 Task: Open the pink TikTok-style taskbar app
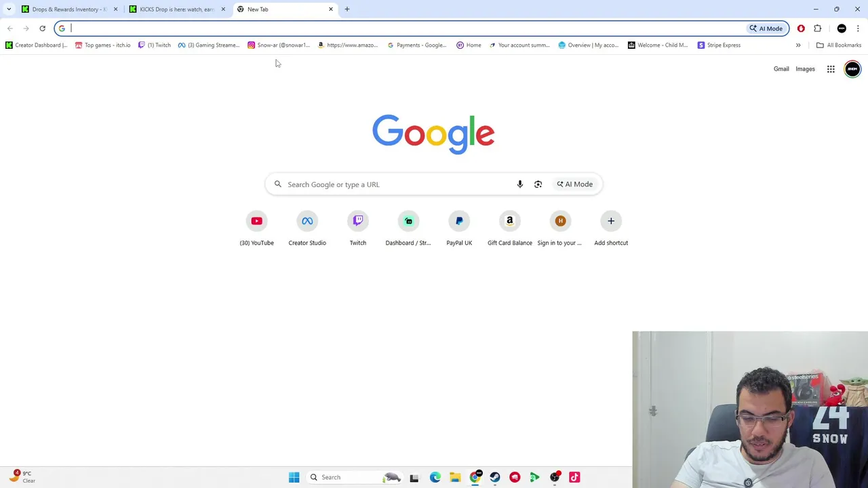(574, 477)
